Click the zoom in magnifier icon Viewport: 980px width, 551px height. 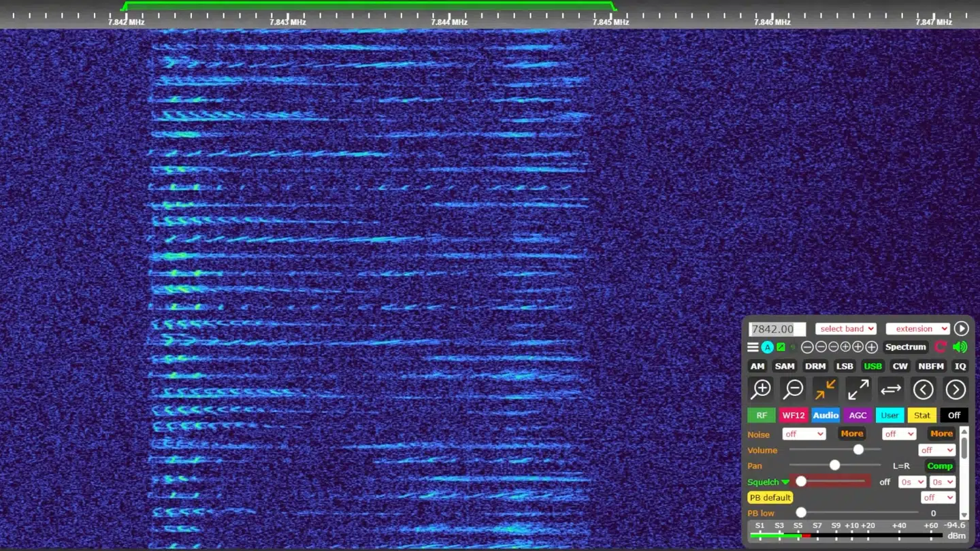[x=760, y=389]
